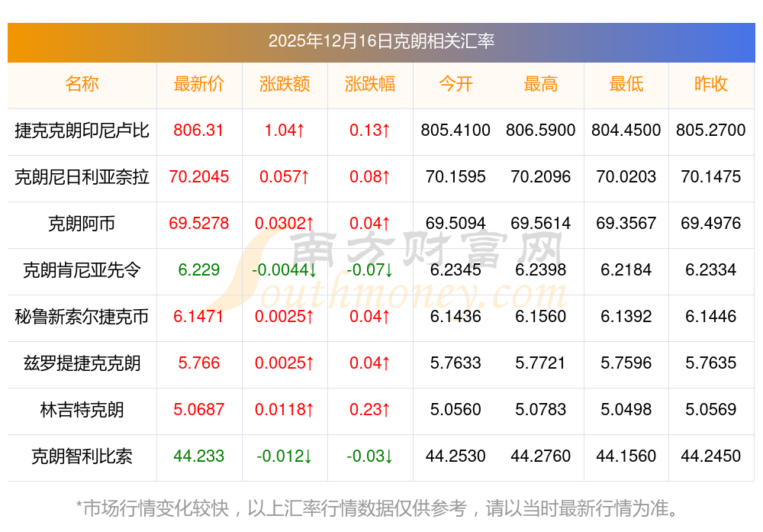The width and height of the screenshot is (763, 532).
Task: Click high value 806.5900
Action: click(541, 131)
